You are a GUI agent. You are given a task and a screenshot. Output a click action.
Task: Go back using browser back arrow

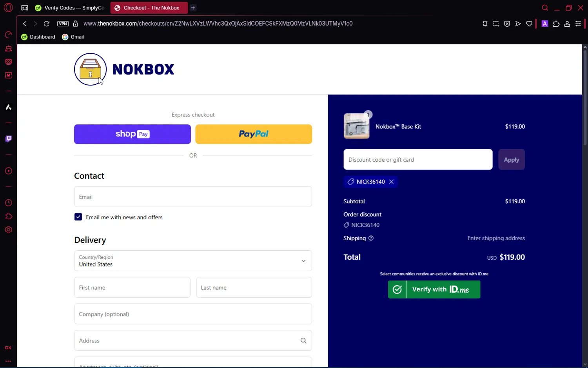click(x=25, y=24)
